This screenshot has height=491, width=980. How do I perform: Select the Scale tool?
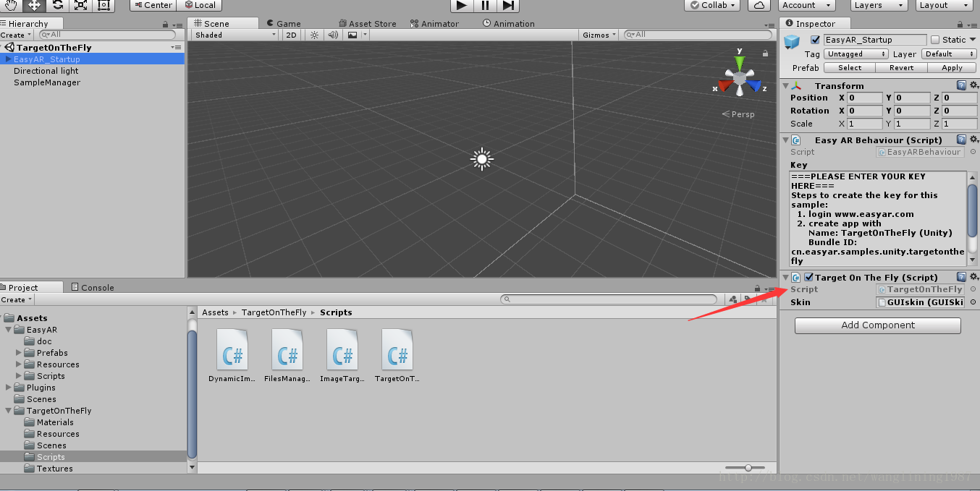80,5
